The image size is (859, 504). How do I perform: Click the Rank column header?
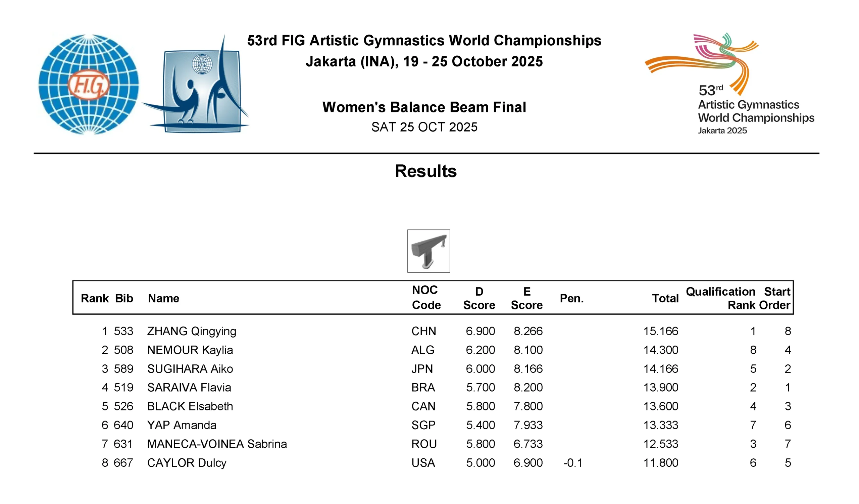(x=94, y=298)
